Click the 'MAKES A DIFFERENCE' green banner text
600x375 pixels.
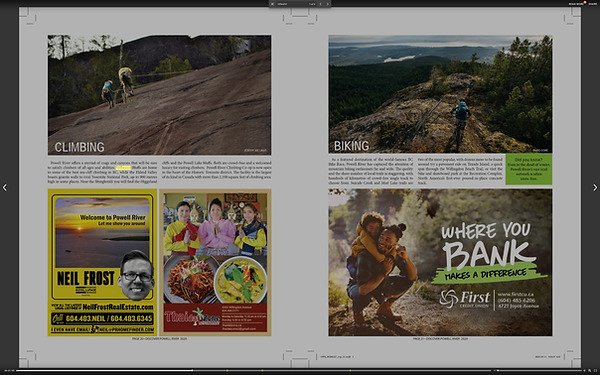[485, 274]
